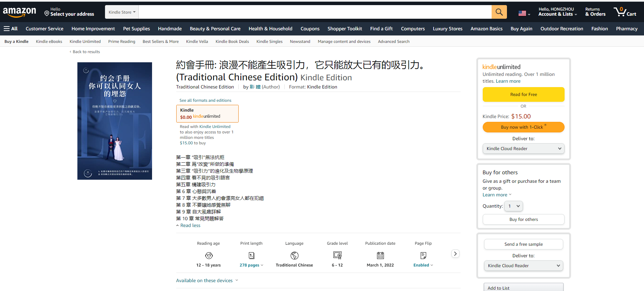The height and width of the screenshot is (291, 644).
Task: Open the Kindle Store search category dropdown
Action: tap(122, 12)
